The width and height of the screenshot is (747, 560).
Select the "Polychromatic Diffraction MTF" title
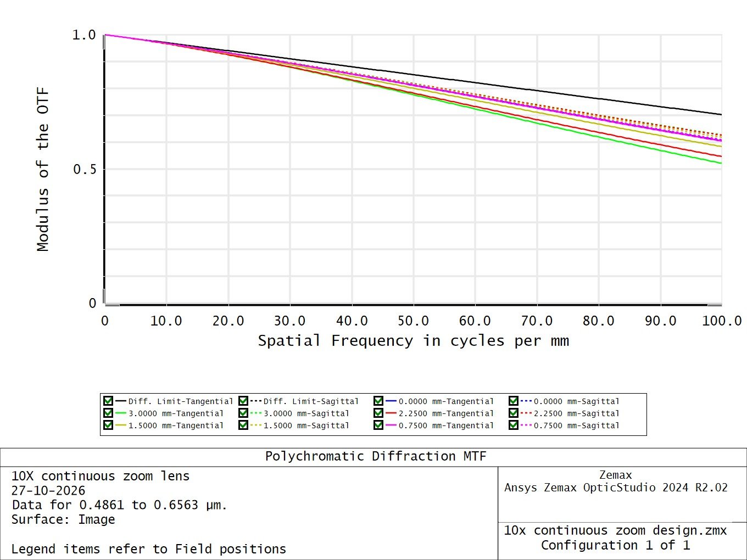coord(376,457)
